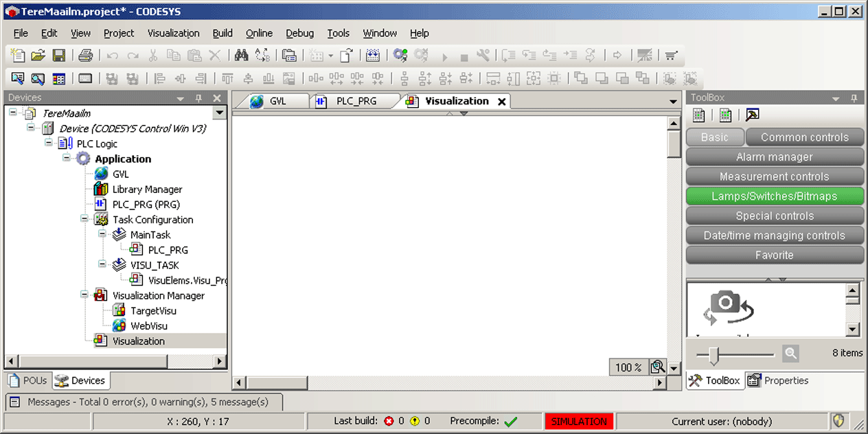The height and width of the screenshot is (434, 868).
Task: Select WebVisu in the device tree
Action: coord(149,325)
